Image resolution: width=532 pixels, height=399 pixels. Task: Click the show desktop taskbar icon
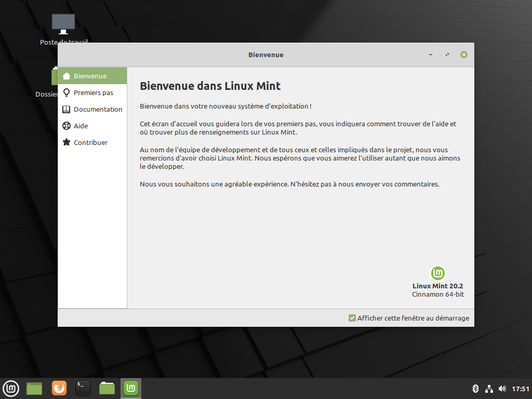[x=34, y=389]
